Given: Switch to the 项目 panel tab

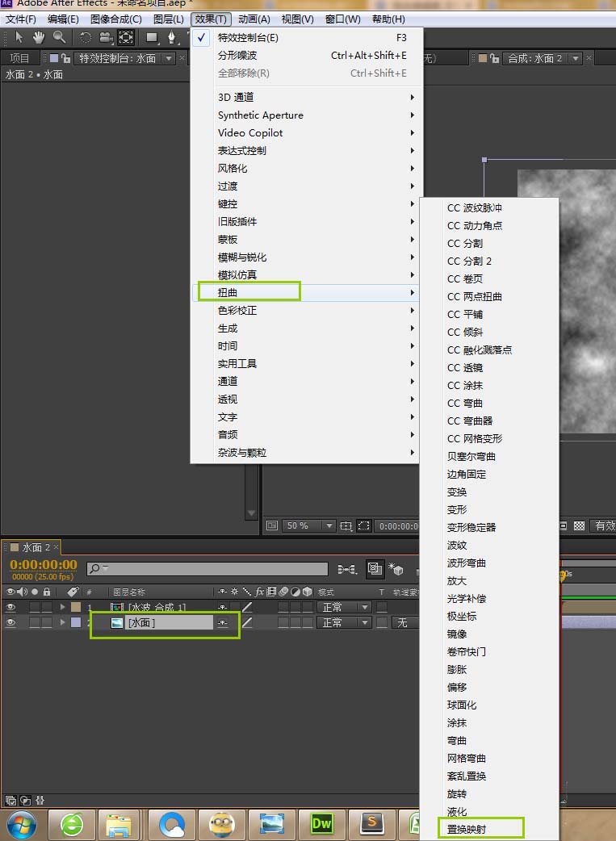Looking at the screenshot, I should [x=20, y=58].
